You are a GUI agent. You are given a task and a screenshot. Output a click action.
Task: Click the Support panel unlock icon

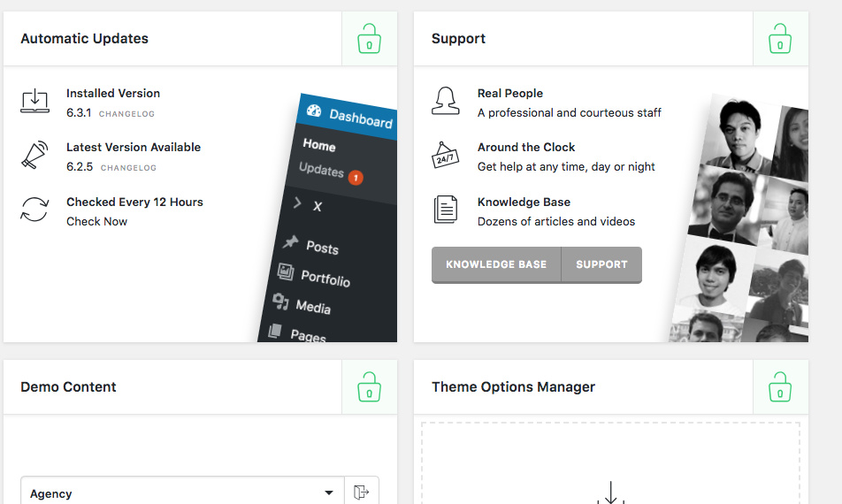pos(779,39)
